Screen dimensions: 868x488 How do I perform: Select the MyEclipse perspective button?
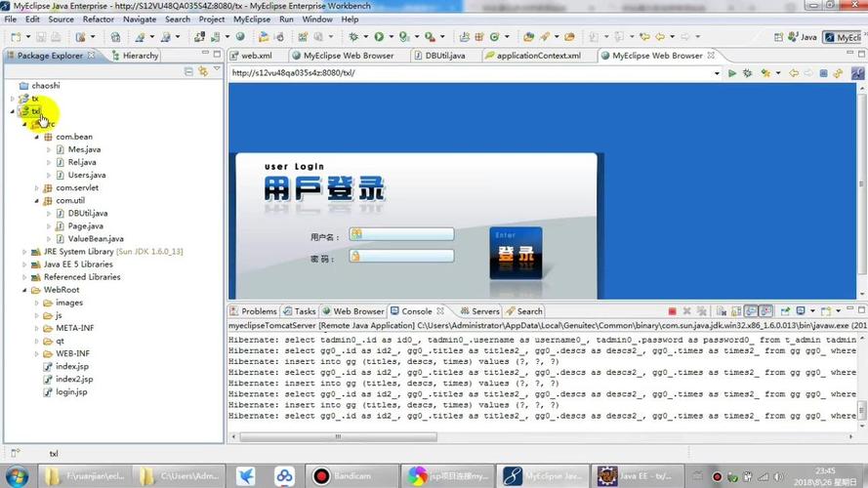pos(843,37)
